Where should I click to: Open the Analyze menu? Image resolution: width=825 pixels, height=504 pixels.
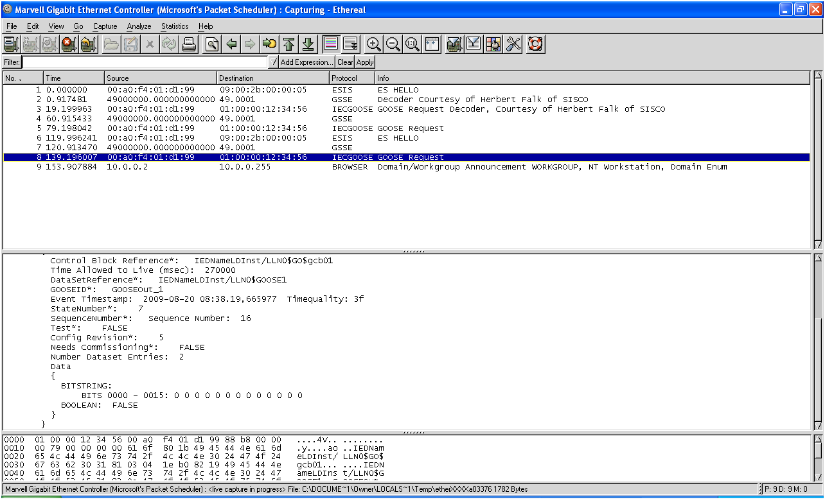[139, 26]
